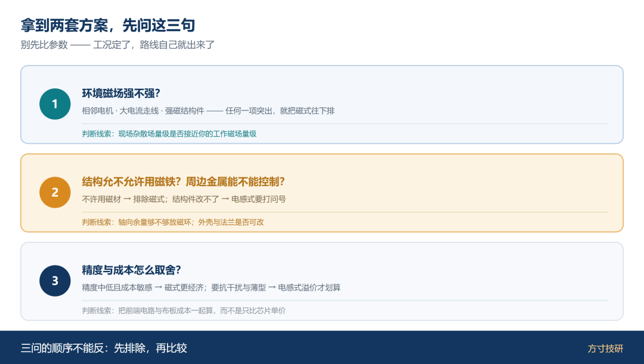Viewport: 644px width, 364px height.
Task: Click the line 不许用磁材 → 排除磁式
Action: [x=184, y=199]
